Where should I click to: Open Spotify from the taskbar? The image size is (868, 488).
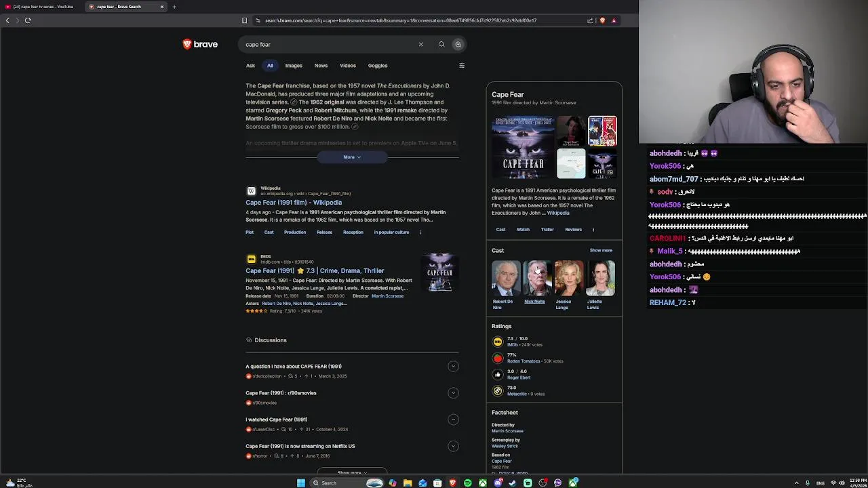[468, 483]
